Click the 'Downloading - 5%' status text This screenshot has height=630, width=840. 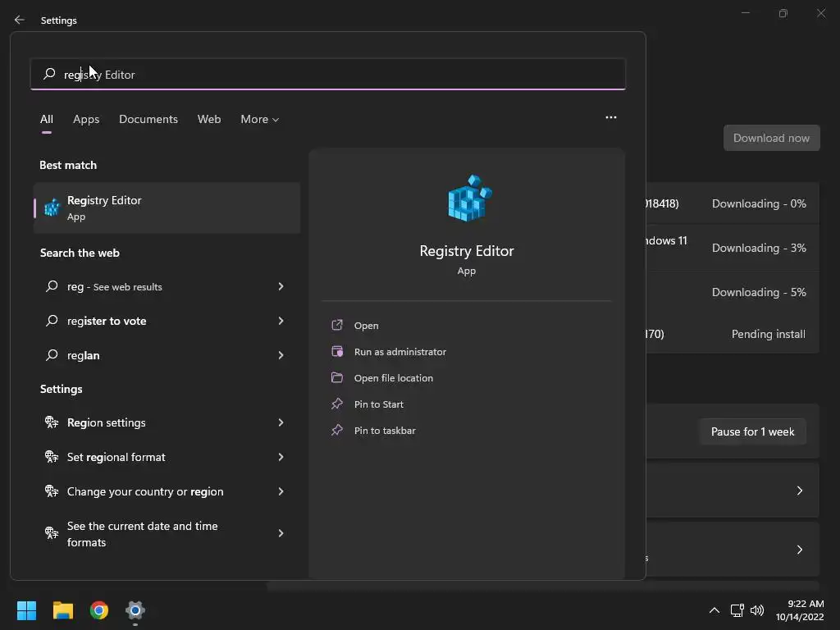759,292
